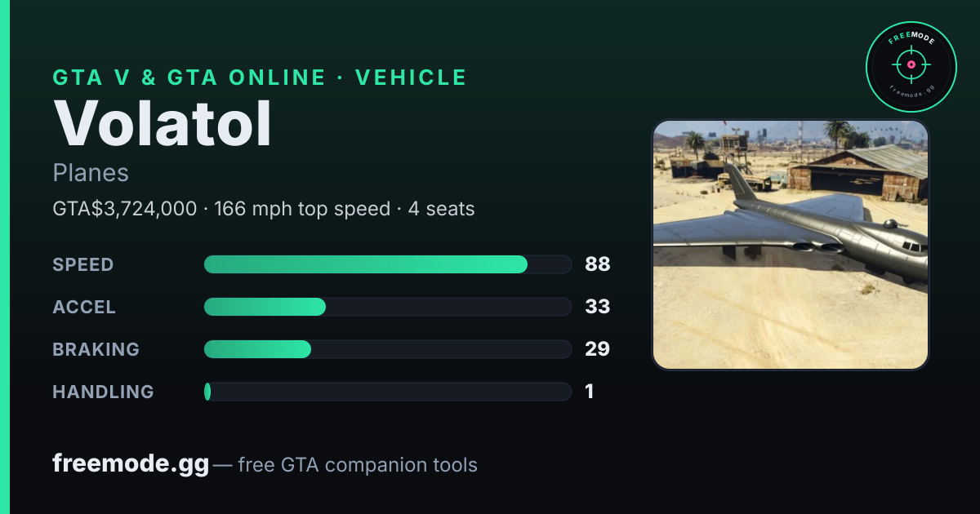Click the green accent bar on left edge
Image resolution: width=980 pixels, height=514 pixels.
point(5,257)
